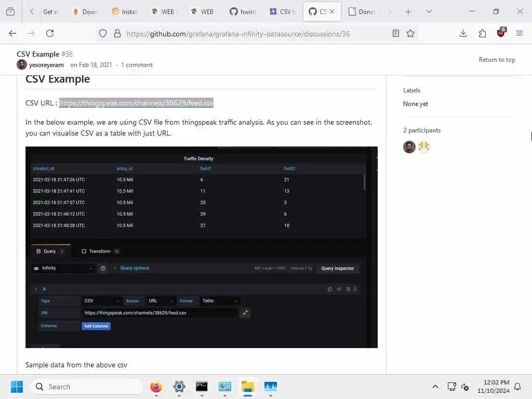Open File Explorer from taskbar
The height and width of the screenshot is (399, 532).
(248, 387)
